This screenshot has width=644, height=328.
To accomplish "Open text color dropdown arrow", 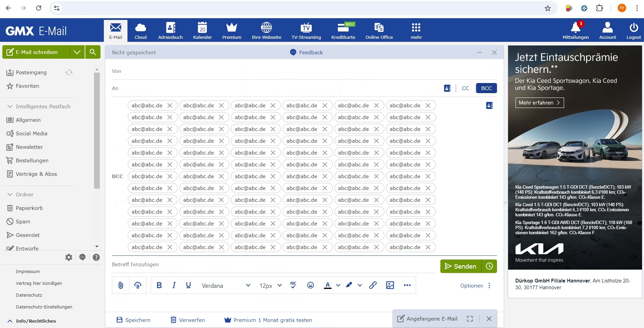I will [x=338, y=285].
